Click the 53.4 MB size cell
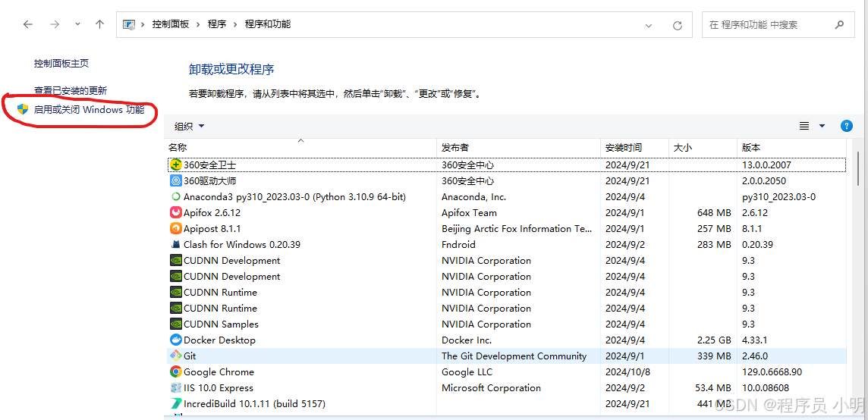The image size is (868, 420). (x=713, y=388)
